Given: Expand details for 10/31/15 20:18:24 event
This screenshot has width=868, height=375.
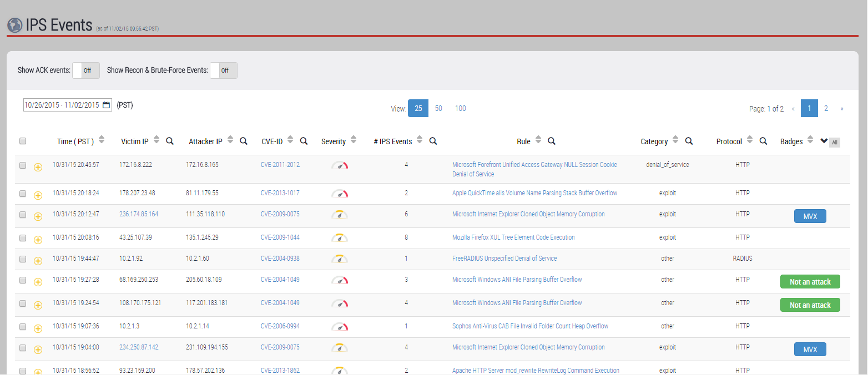Looking at the screenshot, I should [38, 195].
